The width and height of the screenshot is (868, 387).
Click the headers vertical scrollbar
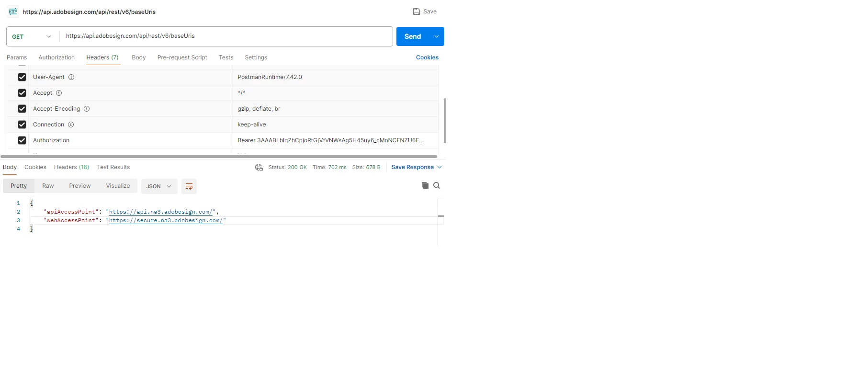pyautogui.click(x=445, y=121)
